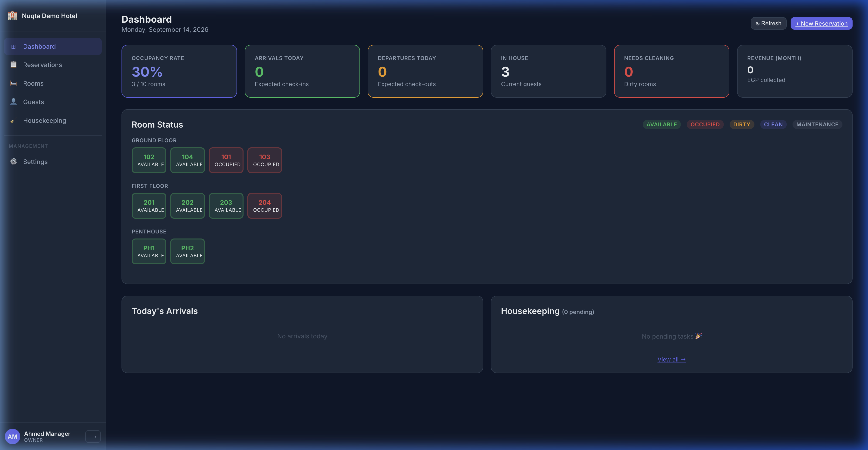Click the Reservations clipboard icon
The width and height of the screenshot is (868, 450).
pyautogui.click(x=14, y=65)
